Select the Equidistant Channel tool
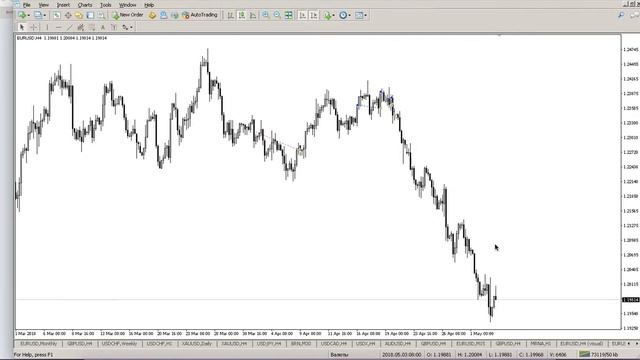The height and width of the screenshot is (360, 640). [x=80, y=27]
